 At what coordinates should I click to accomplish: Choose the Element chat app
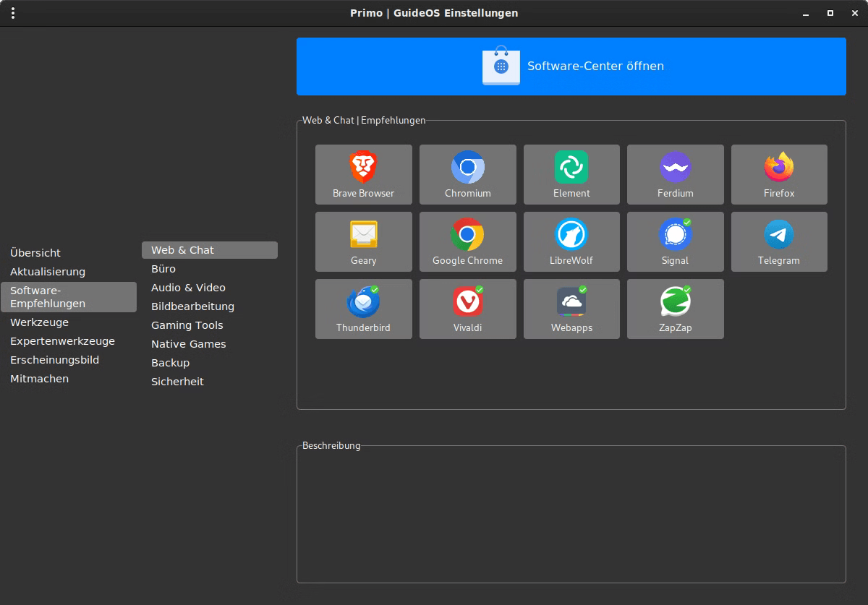571,174
